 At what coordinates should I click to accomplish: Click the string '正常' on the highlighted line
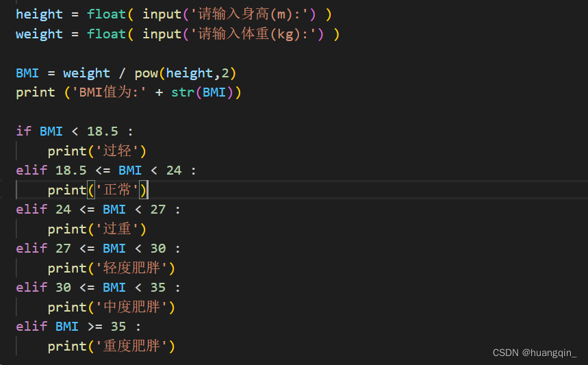tap(117, 190)
